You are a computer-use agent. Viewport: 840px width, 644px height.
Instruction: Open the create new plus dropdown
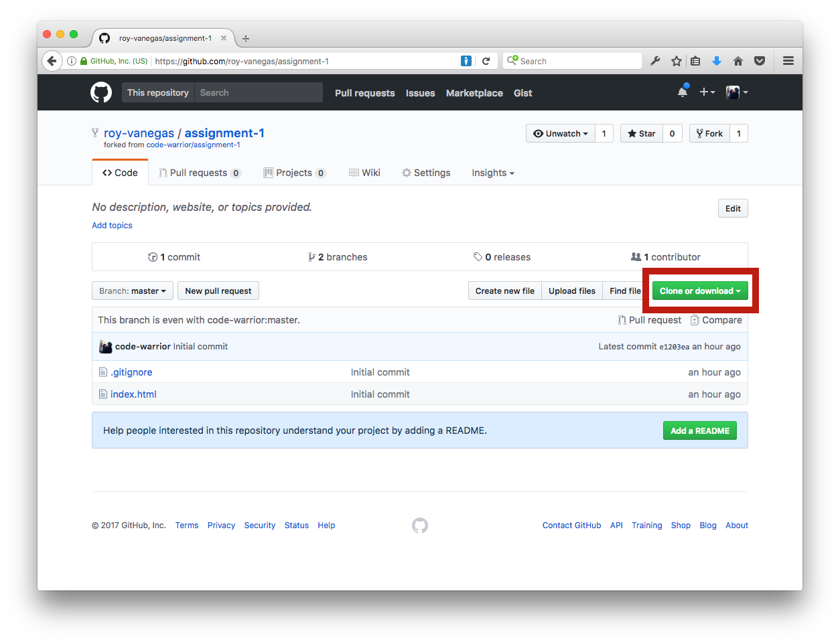click(707, 92)
